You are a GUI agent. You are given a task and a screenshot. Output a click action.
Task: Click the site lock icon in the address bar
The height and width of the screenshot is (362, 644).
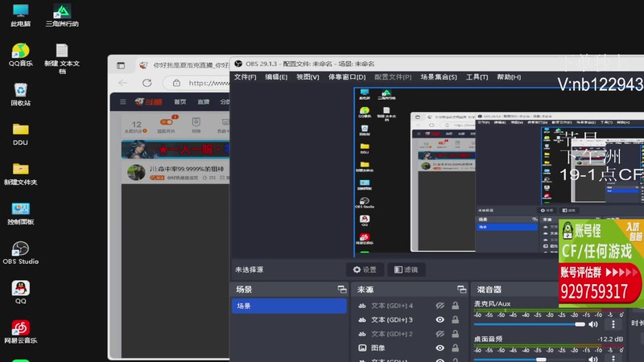(x=176, y=83)
